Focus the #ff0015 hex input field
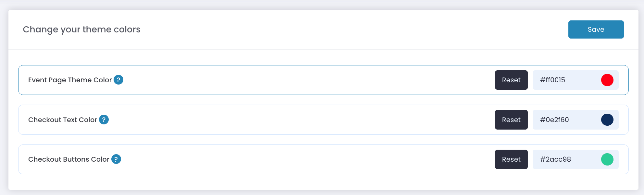Screen dimensions: 644x195 click(x=565, y=80)
